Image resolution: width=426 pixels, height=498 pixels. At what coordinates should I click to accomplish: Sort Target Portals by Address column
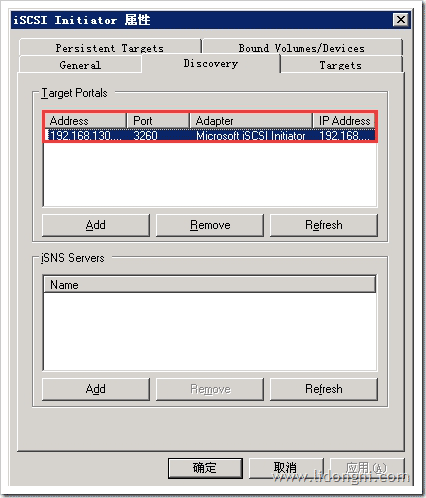(85, 121)
